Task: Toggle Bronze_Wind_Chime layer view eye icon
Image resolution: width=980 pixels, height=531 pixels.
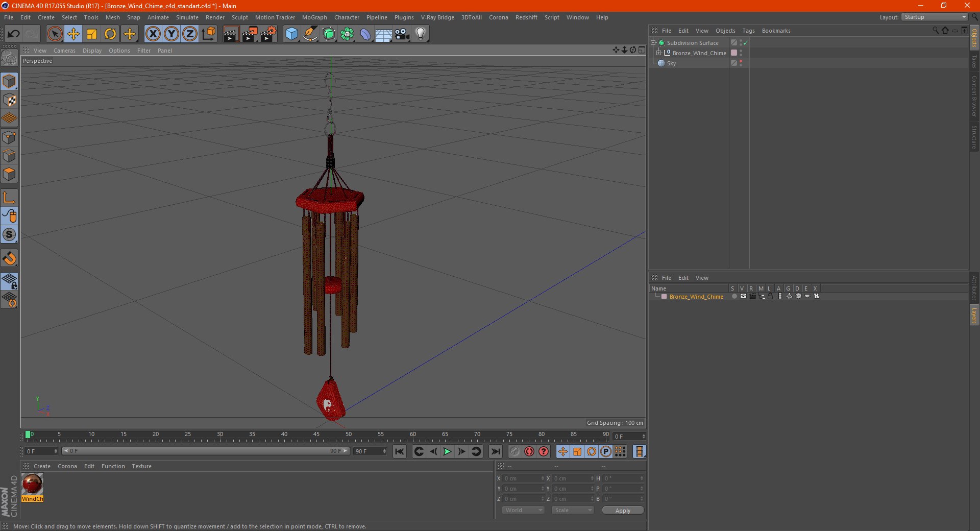Action: coord(743,296)
